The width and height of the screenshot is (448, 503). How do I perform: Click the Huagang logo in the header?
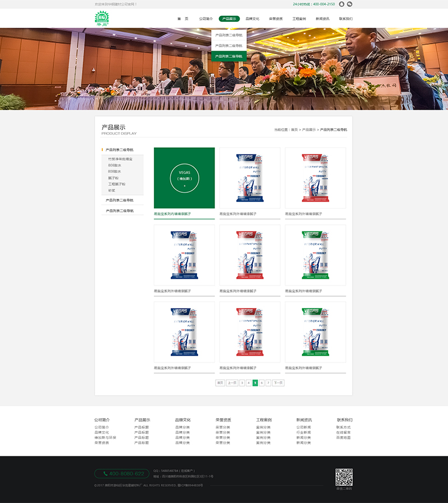102,19
